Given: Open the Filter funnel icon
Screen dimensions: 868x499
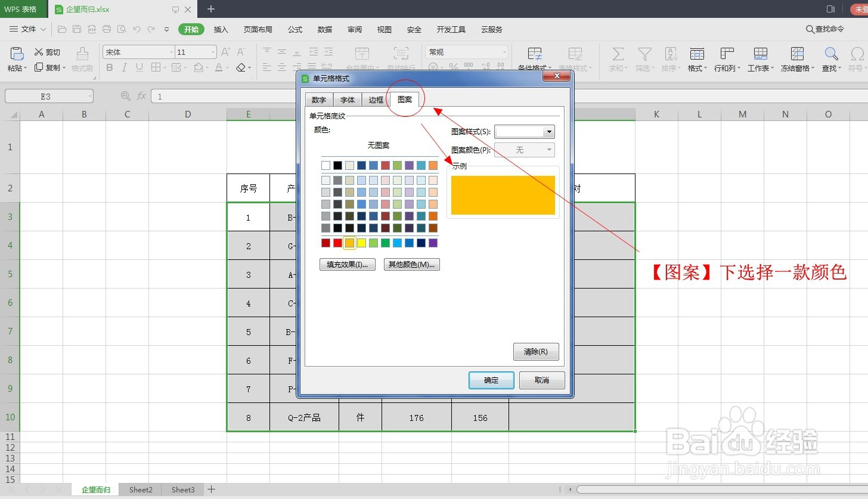Looking at the screenshot, I should [644, 54].
